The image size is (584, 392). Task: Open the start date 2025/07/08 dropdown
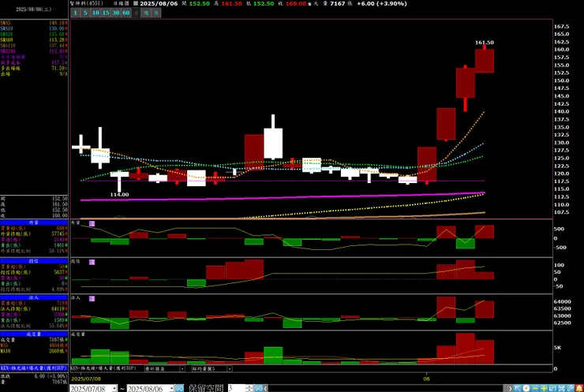click(x=114, y=388)
